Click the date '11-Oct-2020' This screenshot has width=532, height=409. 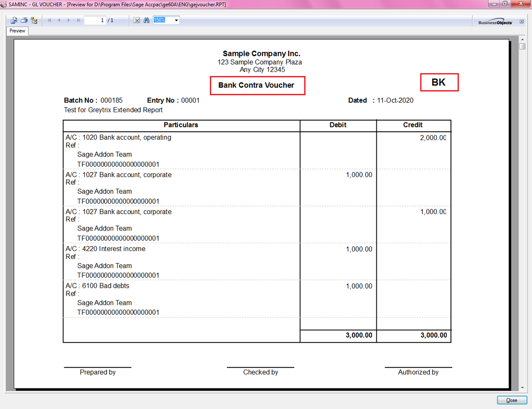pos(395,100)
